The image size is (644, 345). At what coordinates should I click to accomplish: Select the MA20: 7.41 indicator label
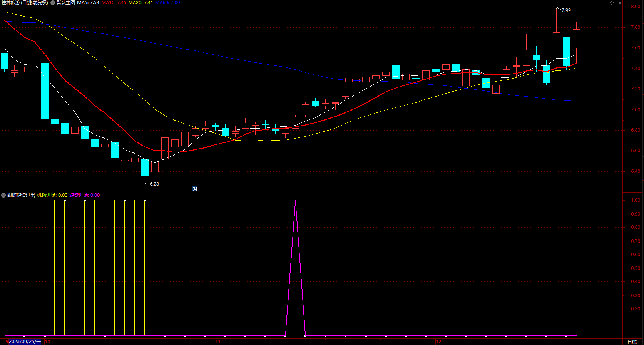point(141,3)
